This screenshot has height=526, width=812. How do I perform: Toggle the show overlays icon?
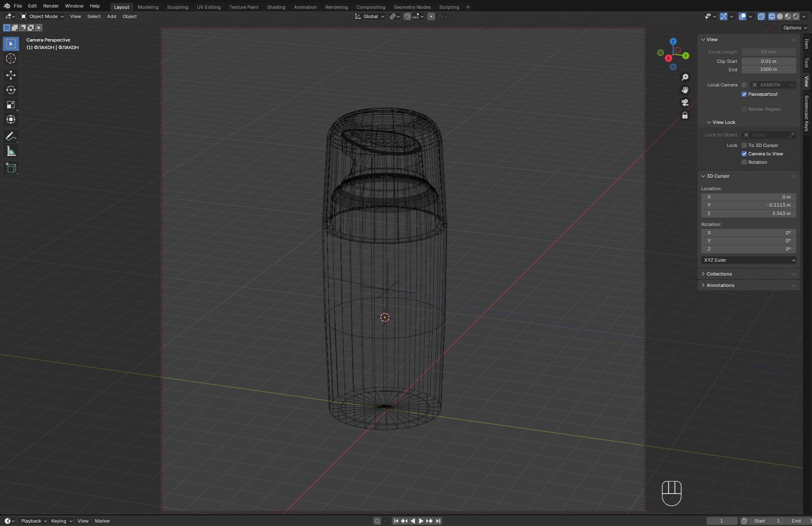click(742, 16)
